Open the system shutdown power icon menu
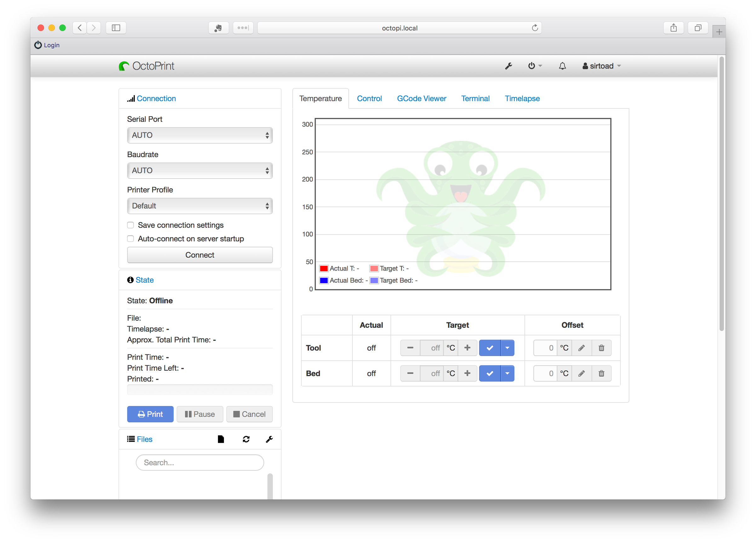Image resolution: width=756 pixels, height=543 pixels. [532, 66]
